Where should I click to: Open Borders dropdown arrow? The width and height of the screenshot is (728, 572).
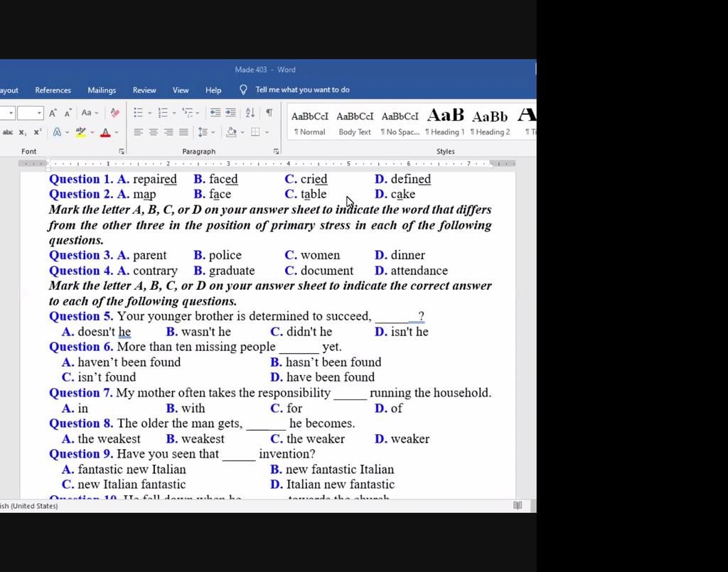(267, 132)
